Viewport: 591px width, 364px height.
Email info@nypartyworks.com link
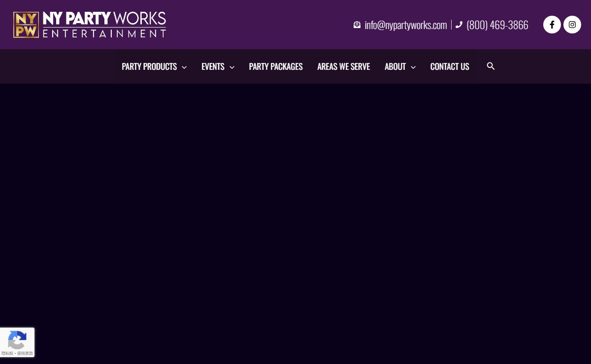click(x=406, y=25)
